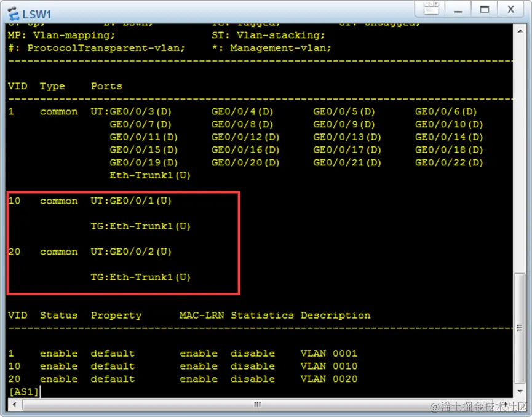Click the 'GE0/0/7(D)' port entry
Image resolution: width=532 pixels, height=417 pixels.
(140, 124)
